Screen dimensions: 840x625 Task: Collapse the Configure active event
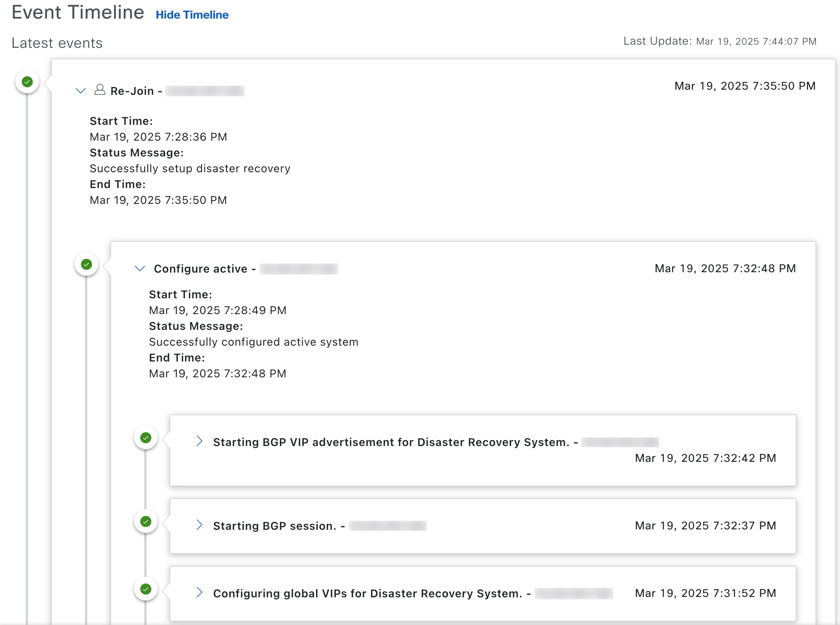140,269
